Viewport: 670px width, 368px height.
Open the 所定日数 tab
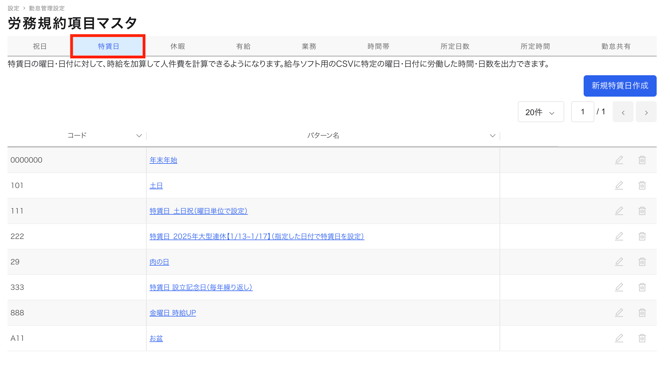click(x=455, y=46)
